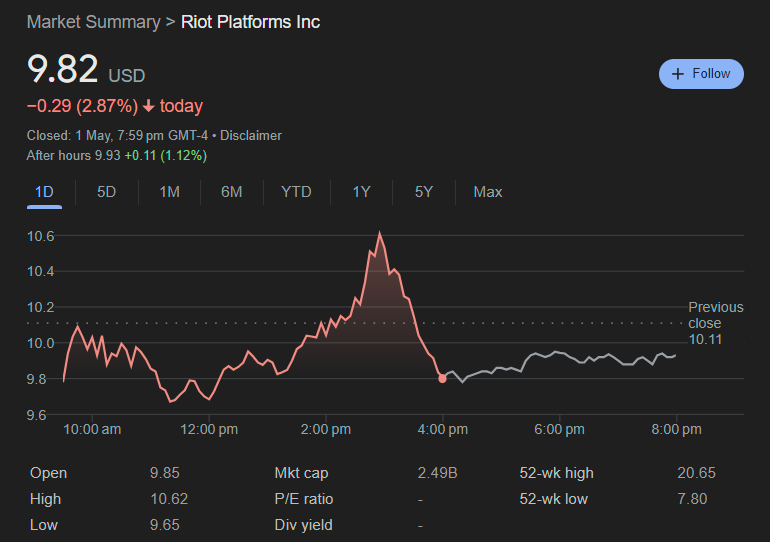View the 1Y time range chart

click(361, 192)
